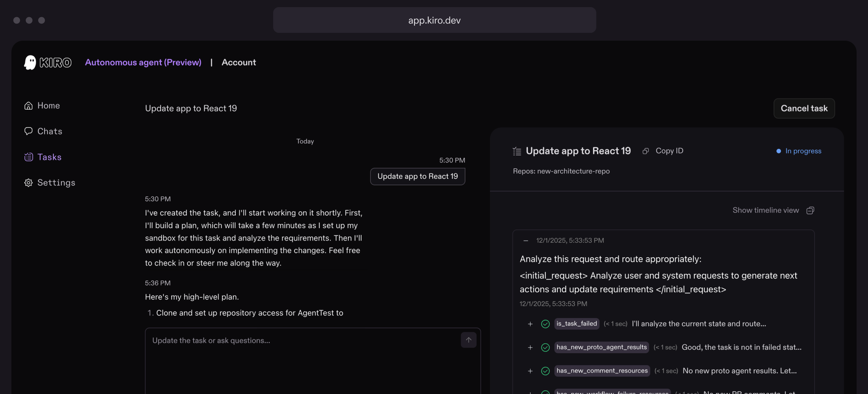This screenshot has height=394, width=868.
Task: Submit the message with the arrow button
Action: pyautogui.click(x=468, y=340)
